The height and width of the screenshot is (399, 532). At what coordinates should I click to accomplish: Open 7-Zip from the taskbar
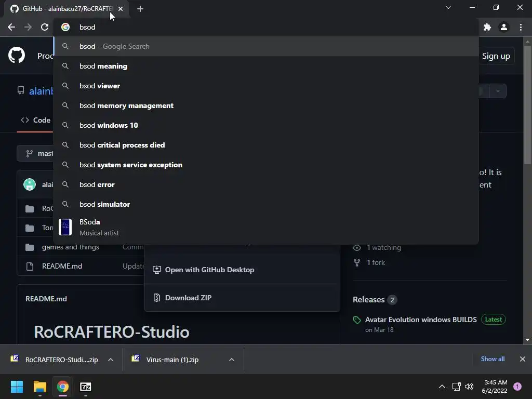(x=86, y=387)
